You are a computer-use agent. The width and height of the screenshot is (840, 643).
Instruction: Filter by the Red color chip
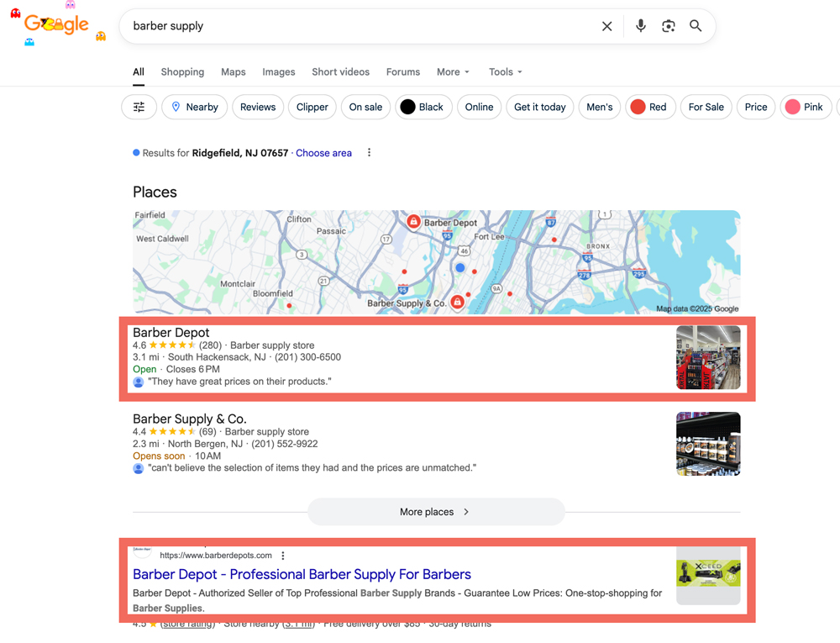(649, 107)
